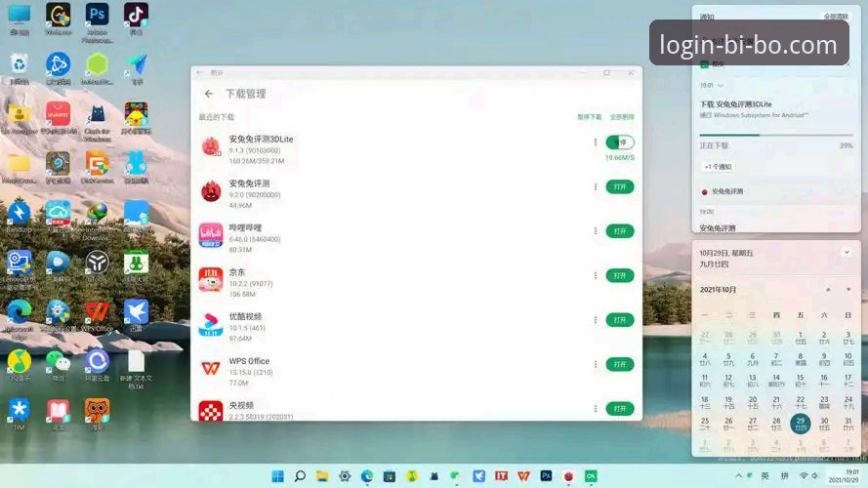The image size is (868, 488).
Task: Open Photoshop from the taskbar
Action: click(x=546, y=476)
